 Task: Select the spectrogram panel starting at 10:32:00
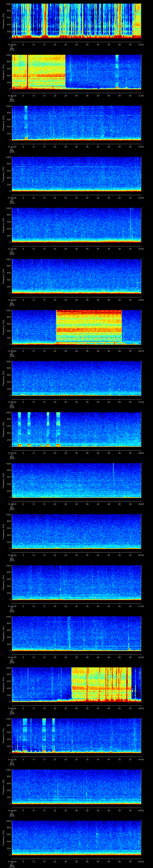click(76, 174)
